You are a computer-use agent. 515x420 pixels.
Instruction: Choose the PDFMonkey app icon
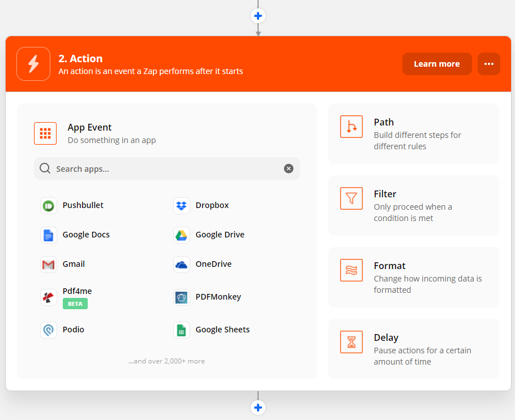(181, 297)
